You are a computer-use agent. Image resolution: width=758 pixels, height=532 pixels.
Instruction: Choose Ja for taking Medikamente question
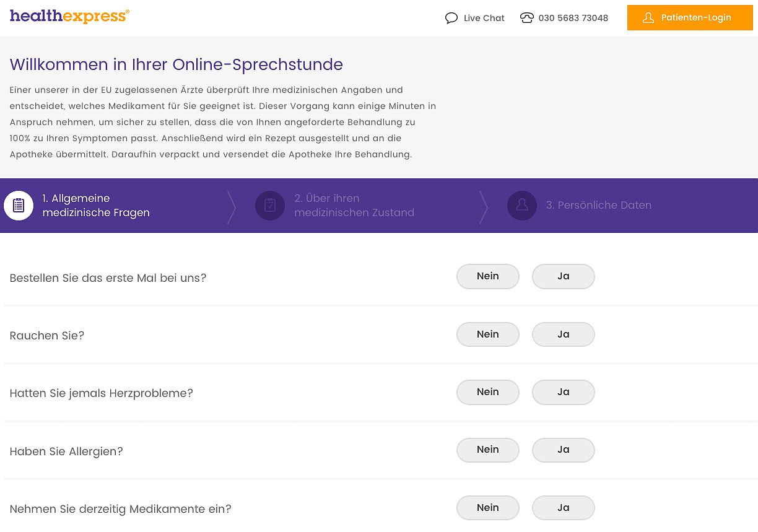pyautogui.click(x=563, y=508)
